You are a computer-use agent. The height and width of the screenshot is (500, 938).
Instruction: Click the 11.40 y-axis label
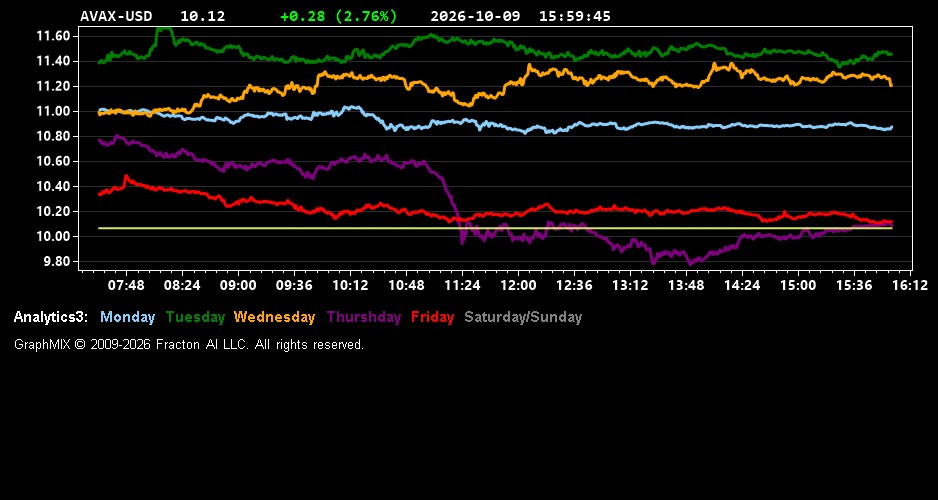click(54, 62)
